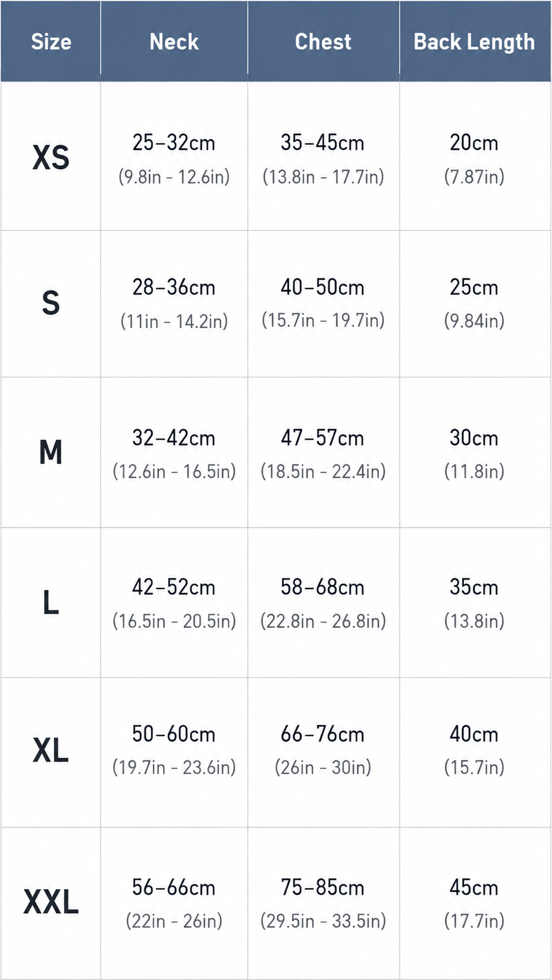
Task: Click the Neck column header
Action: [174, 42]
